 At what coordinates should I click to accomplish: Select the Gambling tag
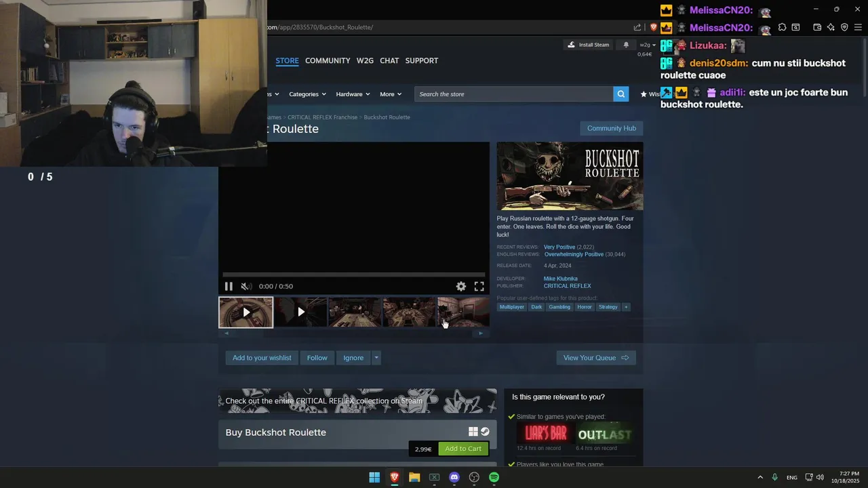coord(559,307)
